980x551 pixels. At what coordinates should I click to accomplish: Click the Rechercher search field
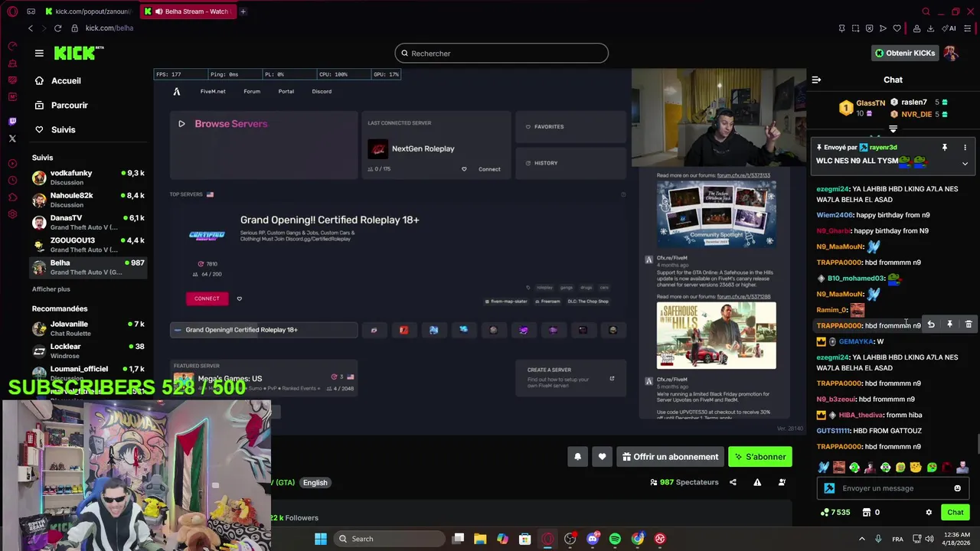click(x=501, y=54)
